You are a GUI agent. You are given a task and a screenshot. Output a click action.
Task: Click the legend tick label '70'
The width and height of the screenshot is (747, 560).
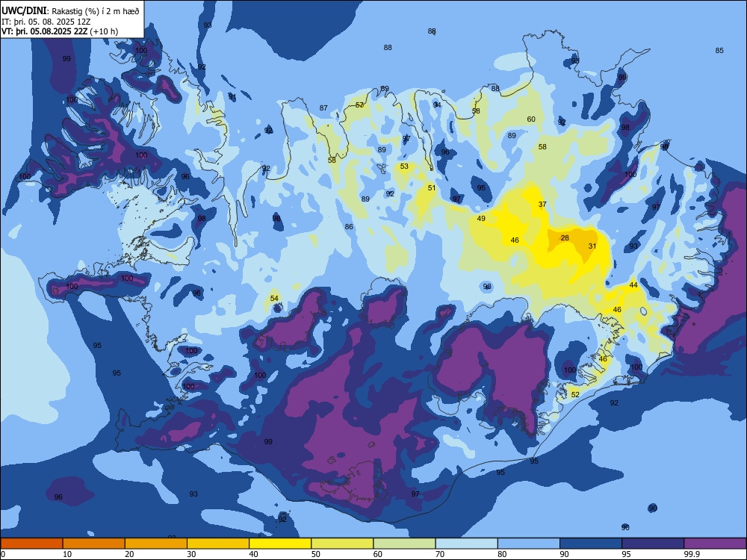pos(440,554)
